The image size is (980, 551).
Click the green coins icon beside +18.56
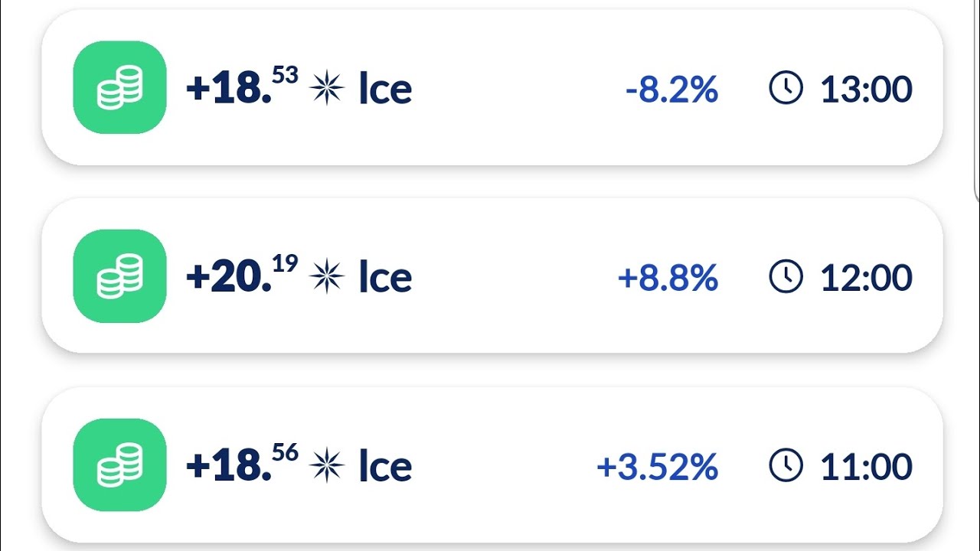[x=119, y=465]
